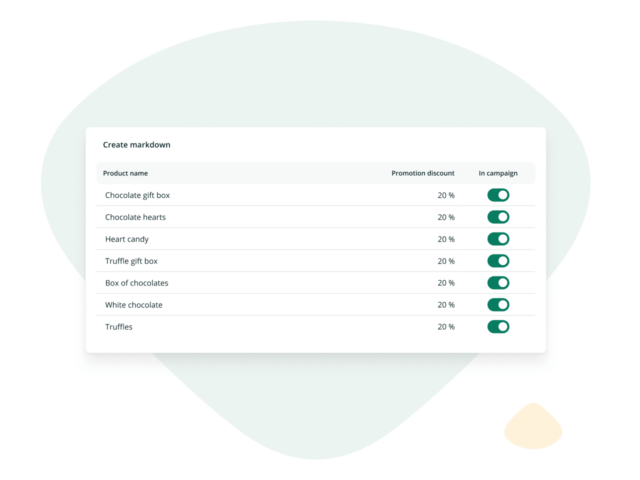Disable campaign switch for Chocolate hearts
This screenshot has width=640, height=480.
(x=498, y=217)
